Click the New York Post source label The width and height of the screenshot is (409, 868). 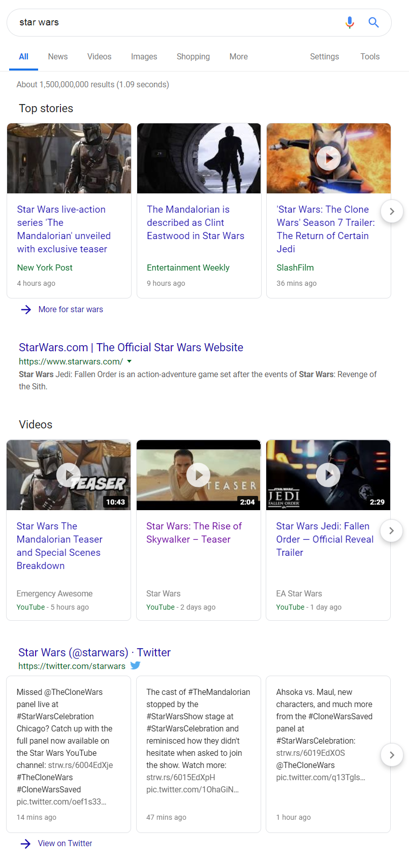coord(45,268)
